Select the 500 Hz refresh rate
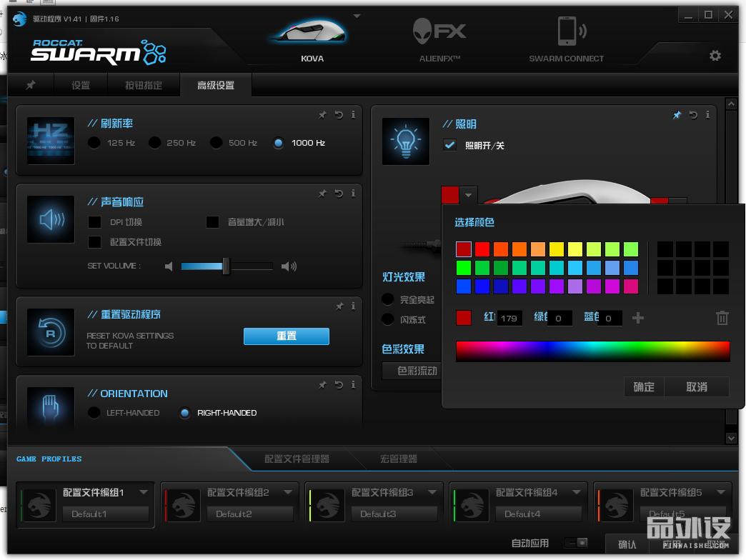746x560 pixels. pos(217,143)
